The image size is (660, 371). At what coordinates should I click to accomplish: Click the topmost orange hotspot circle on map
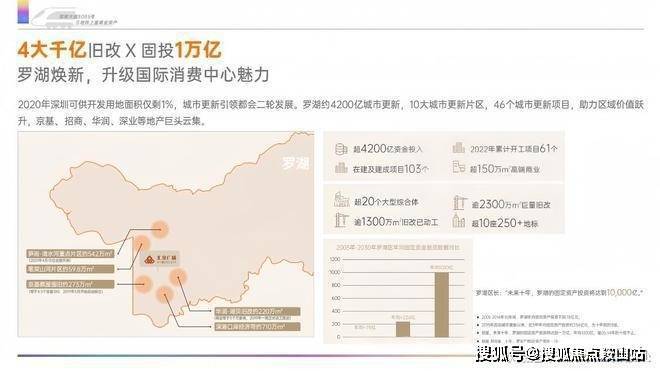click(159, 230)
